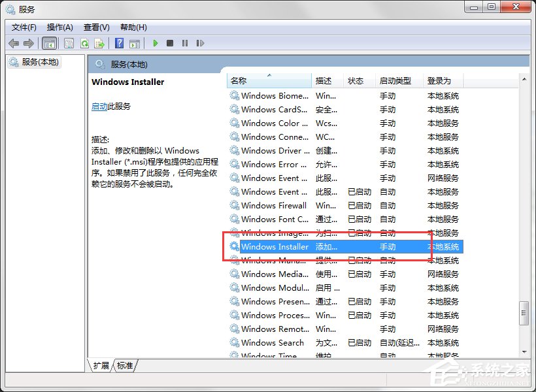536x392 pixels.
Task: Click the Pause service toolbar icon
Action: click(185, 43)
